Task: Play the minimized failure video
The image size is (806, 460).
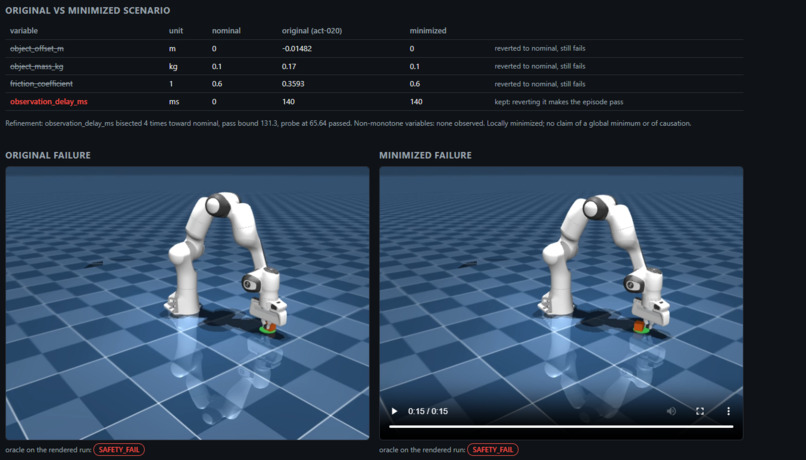Action: point(394,411)
